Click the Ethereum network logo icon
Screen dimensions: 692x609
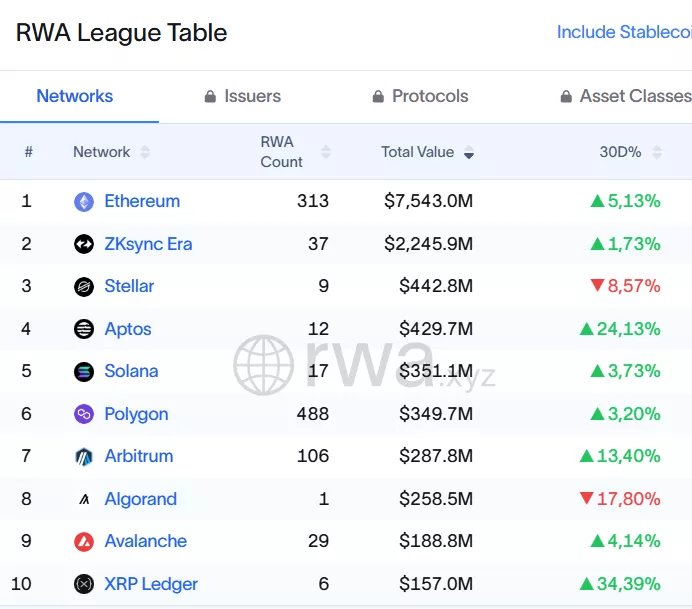click(x=84, y=202)
